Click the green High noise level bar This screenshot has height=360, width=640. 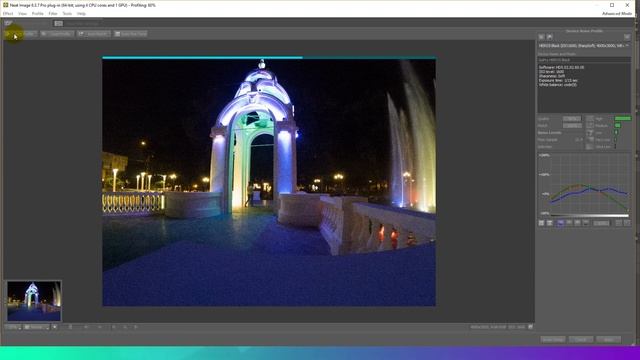623,118
